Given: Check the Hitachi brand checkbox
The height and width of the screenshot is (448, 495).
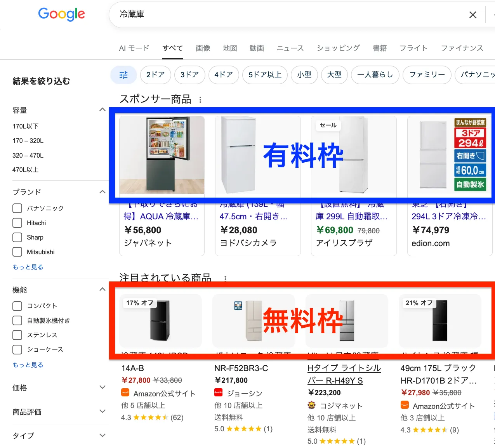Looking at the screenshot, I should pos(17,223).
